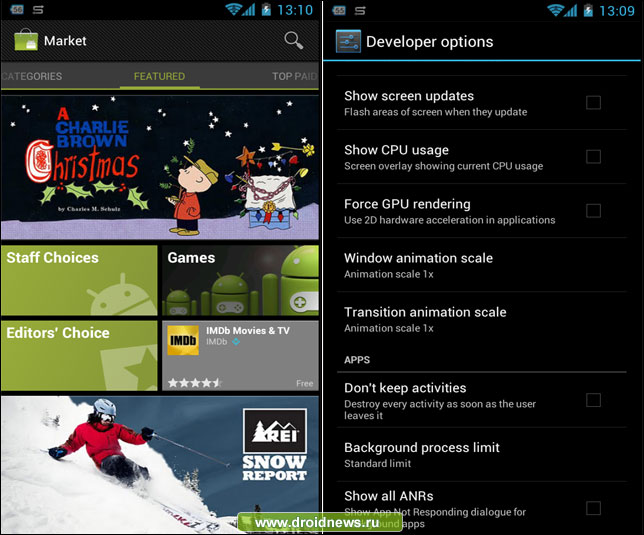Open A Charlie Brown Christmas banner

[x=160, y=168]
